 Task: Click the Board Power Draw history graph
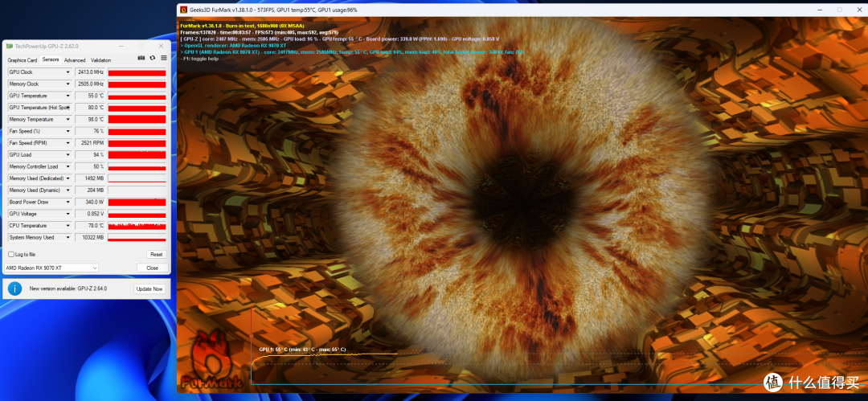137,202
